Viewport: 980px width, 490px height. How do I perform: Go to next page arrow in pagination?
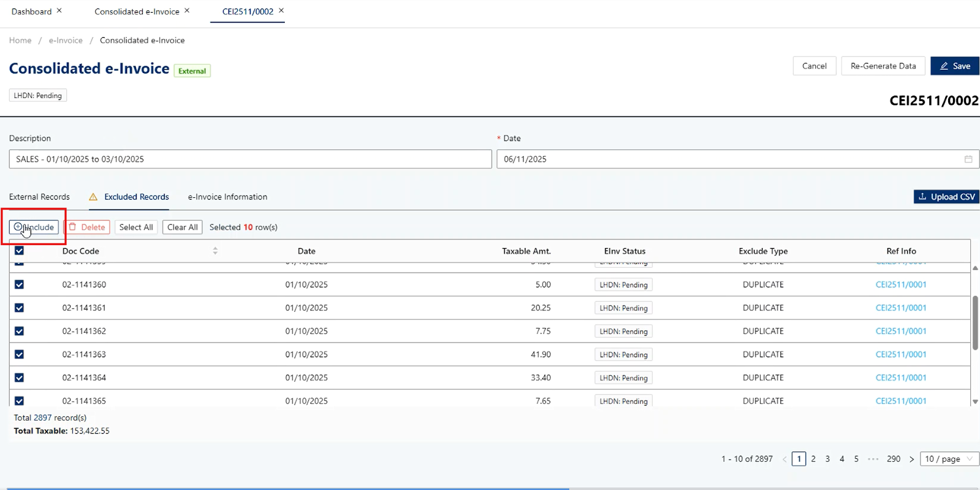(911, 459)
